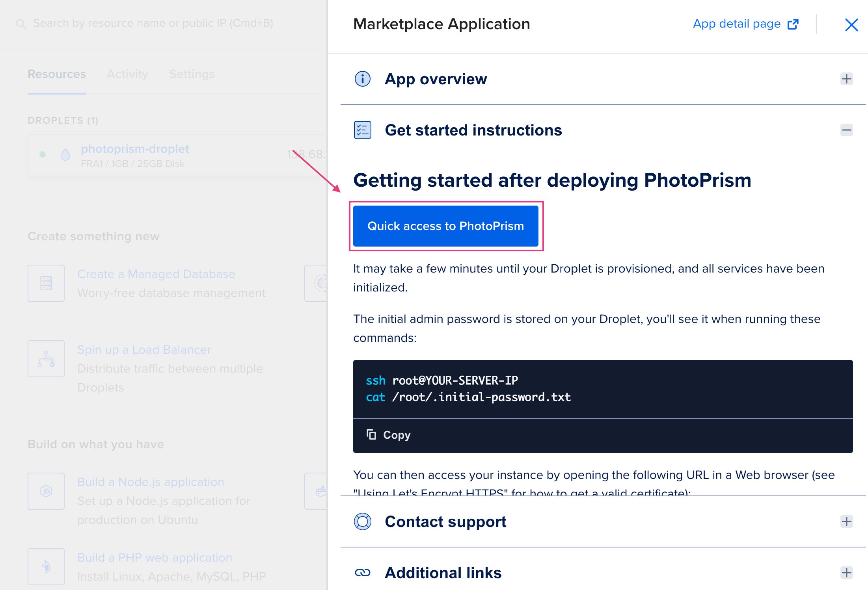Click the Get started instructions checklist icon
The height and width of the screenshot is (590, 868).
click(x=362, y=130)
